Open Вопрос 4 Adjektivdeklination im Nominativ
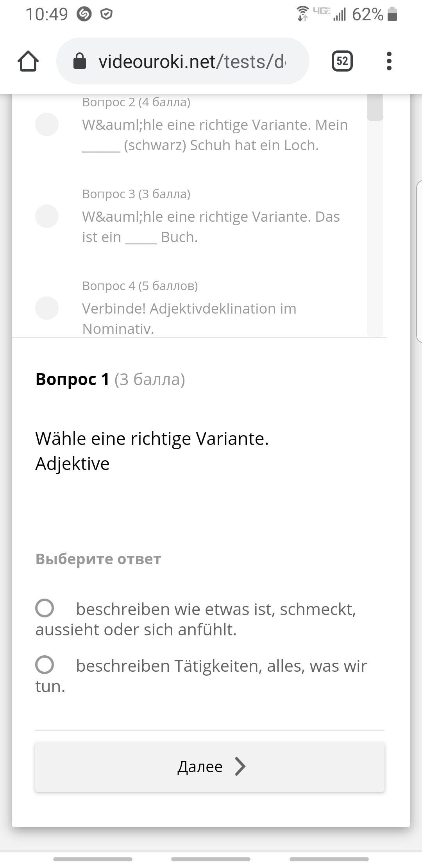 click(189, 317)
